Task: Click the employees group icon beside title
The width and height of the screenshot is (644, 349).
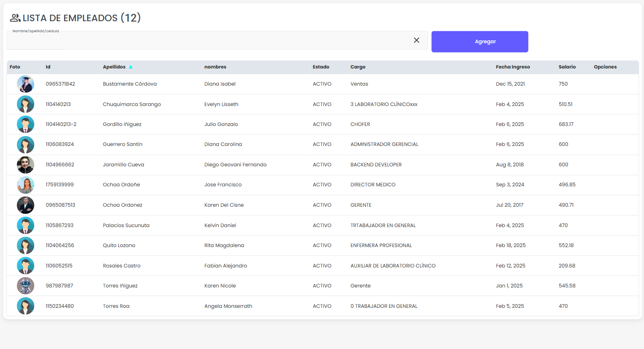Action: click(15, 18)
